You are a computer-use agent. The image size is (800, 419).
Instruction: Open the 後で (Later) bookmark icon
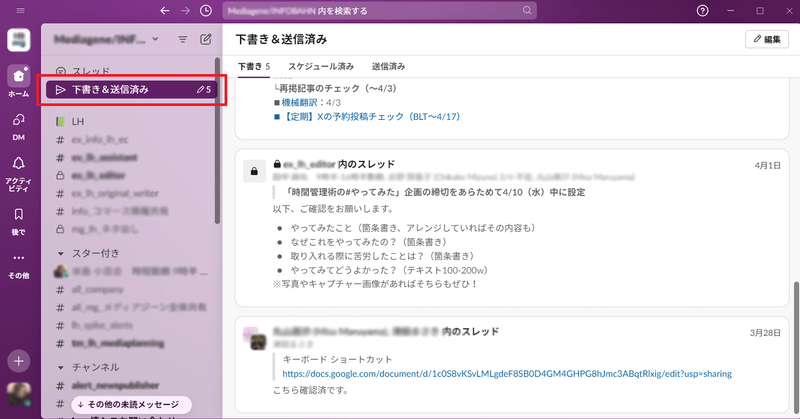(x=19, y=217)
